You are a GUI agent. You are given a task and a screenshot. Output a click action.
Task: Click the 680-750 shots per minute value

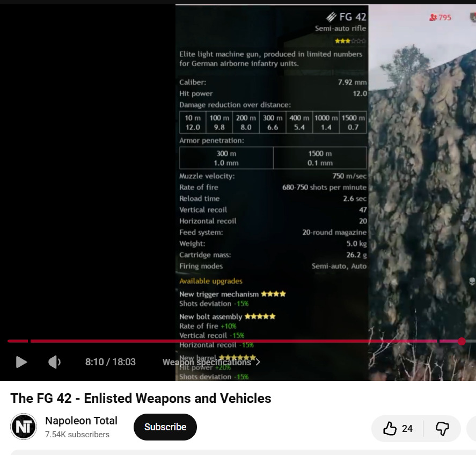[x=324, y=187]
